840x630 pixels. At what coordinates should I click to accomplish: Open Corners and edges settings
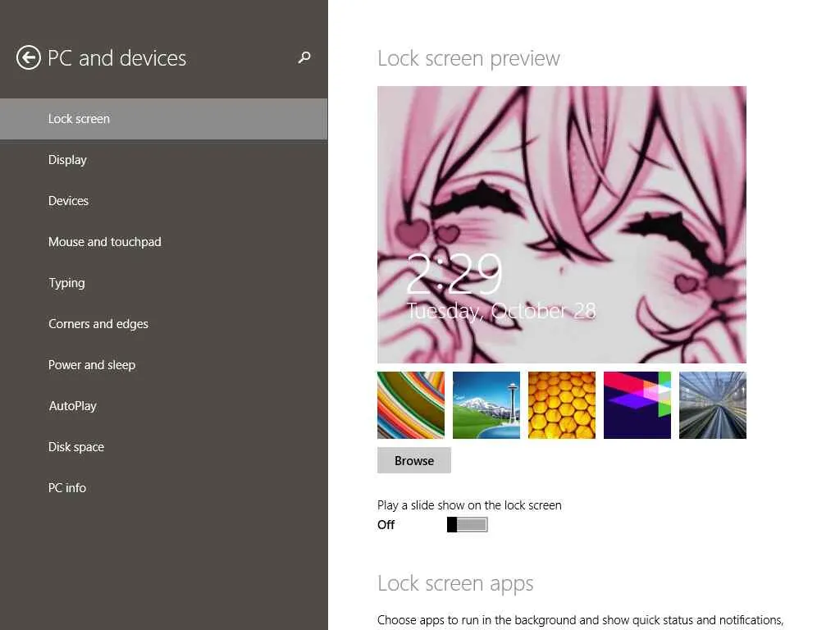(x=98, y=324)
